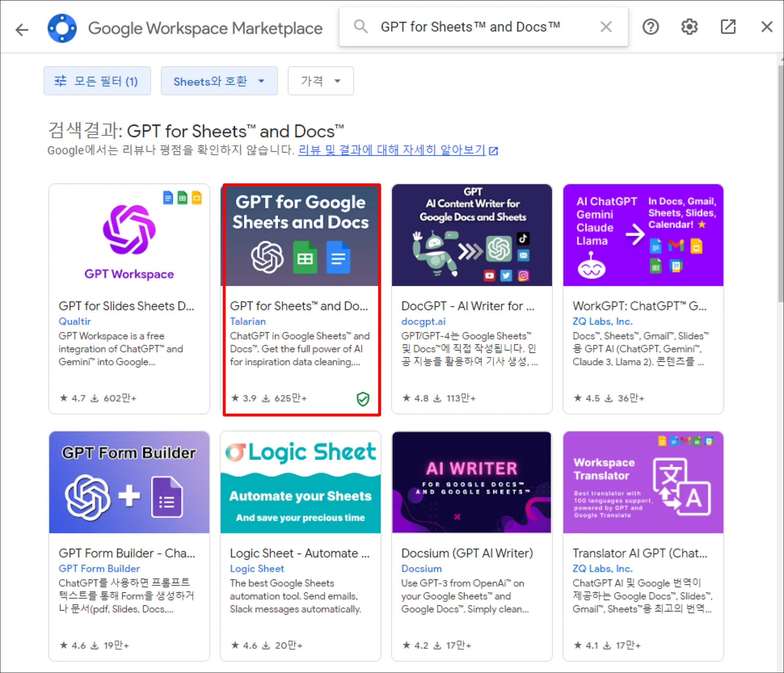Open the GPT for Sheets and Docs thumbnail
Image resolution: width=784 pixels, height=673 pixels.
[301, 235]
